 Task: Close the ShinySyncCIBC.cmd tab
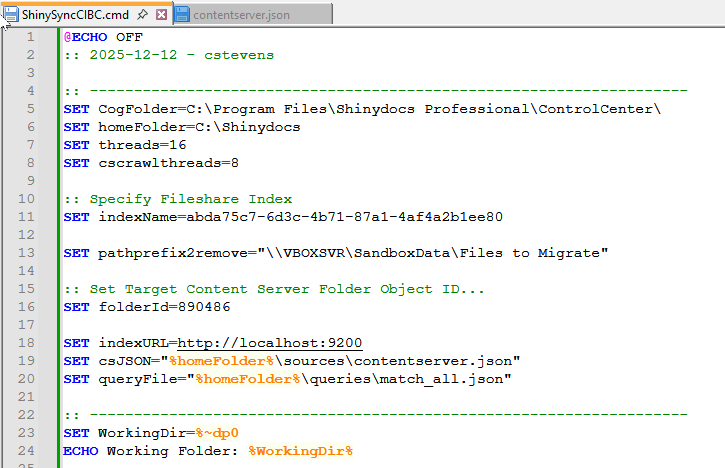coord(162,14)
